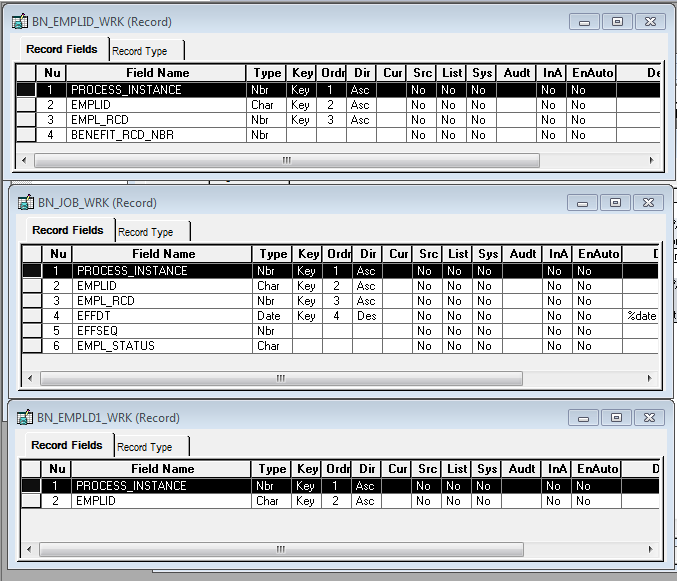Click Field Name column header in BN_EMPLID_WRK
Image resolution: width=677 pixels, height=581 pixels.
coord(156,73)
